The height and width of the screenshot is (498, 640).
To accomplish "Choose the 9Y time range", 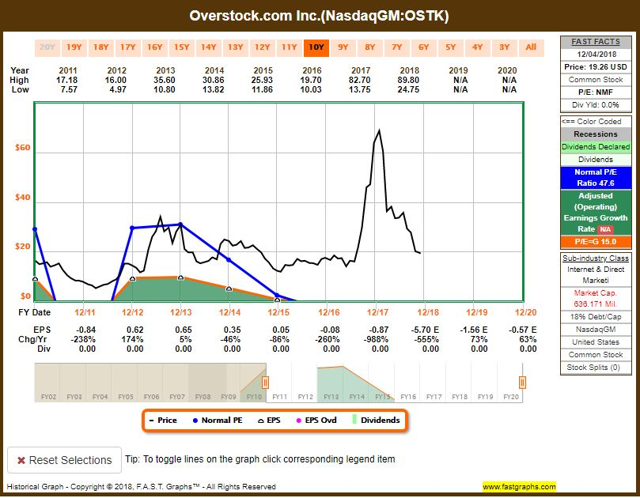I will point(343,47).
